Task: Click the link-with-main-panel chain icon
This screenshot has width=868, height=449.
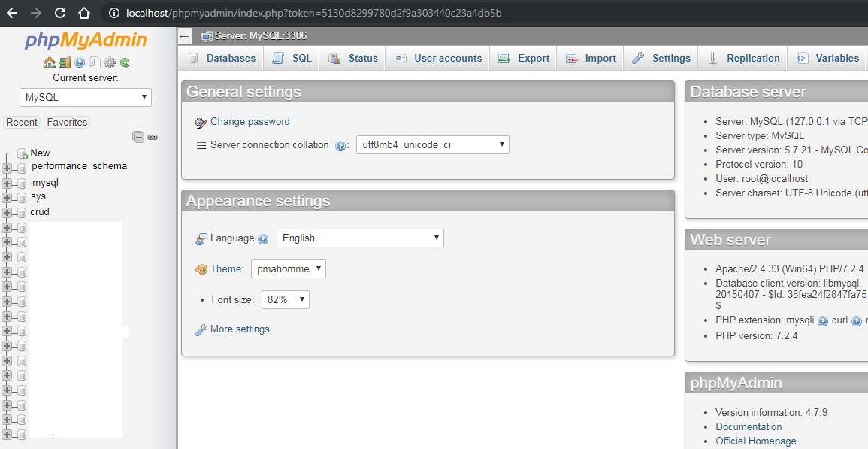Action: [153, 137]
